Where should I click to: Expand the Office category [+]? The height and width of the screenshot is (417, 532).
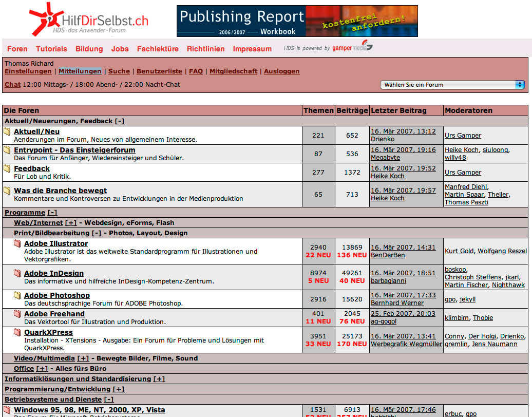click(x=42, y=369)
